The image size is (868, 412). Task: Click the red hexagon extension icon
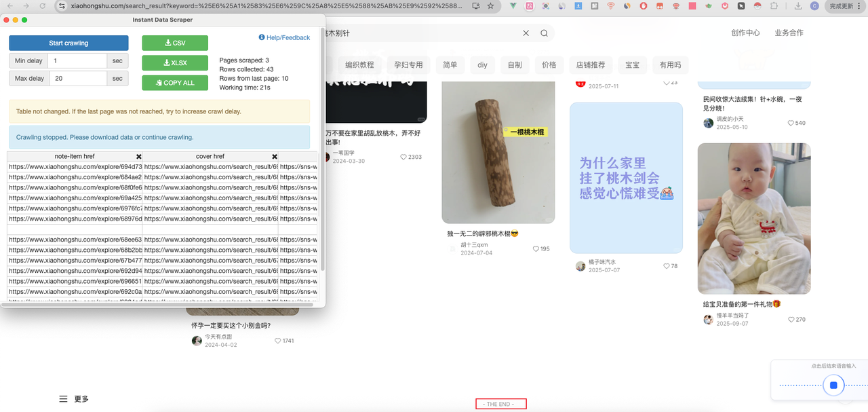click(725, 5)
